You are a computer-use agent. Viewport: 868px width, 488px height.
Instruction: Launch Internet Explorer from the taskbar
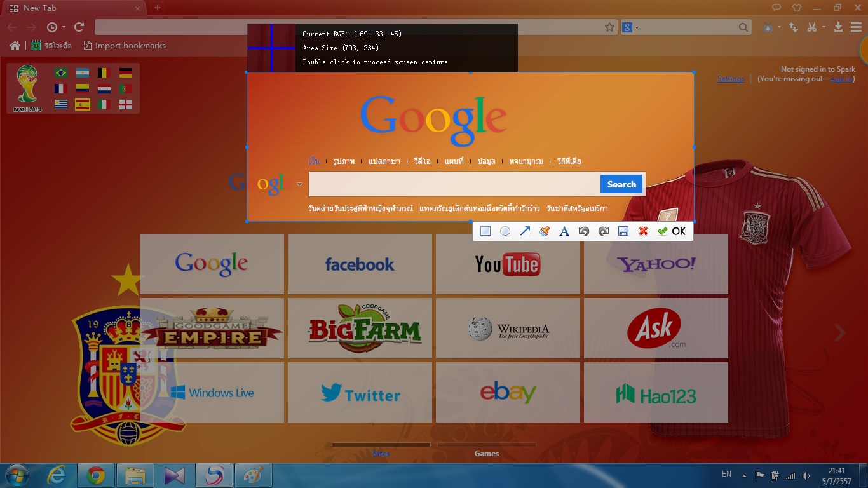pos(57,475)
